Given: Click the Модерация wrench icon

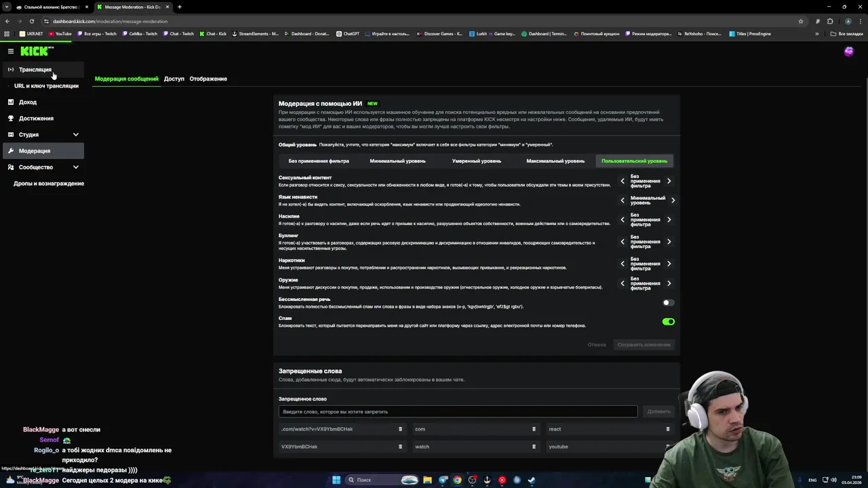Looking at the screenshot, I should click(11, 151).
